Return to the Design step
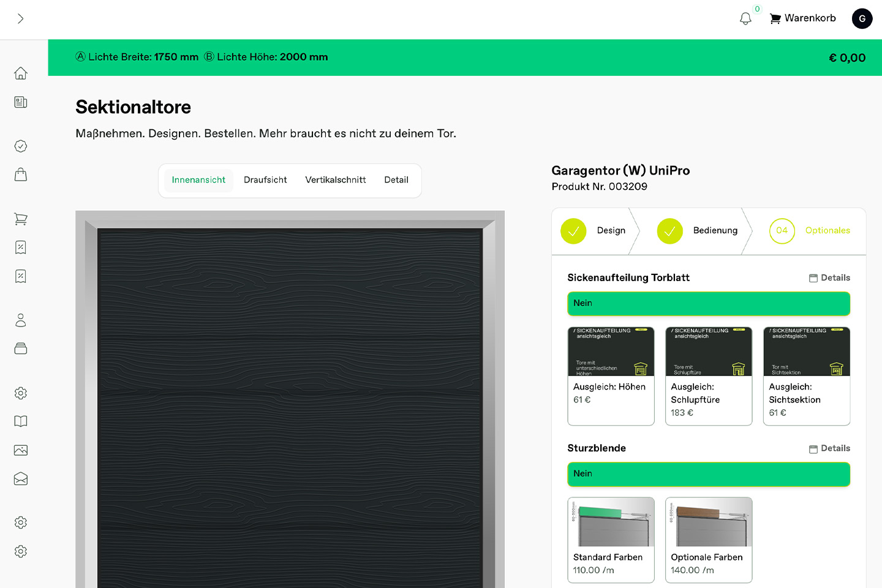Screen dimensions: 882x588 coord(593,231)
